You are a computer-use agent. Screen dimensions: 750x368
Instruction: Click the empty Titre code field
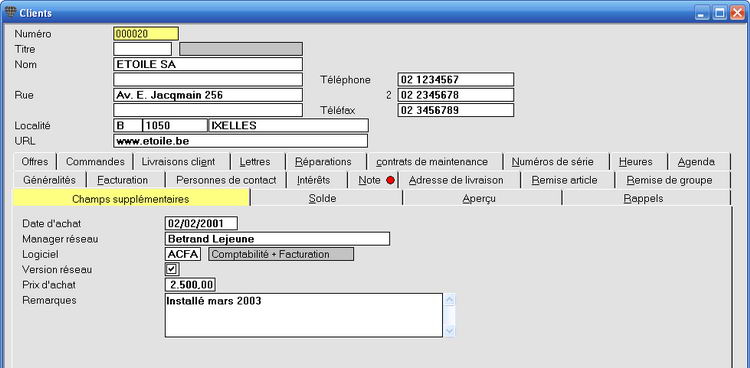(142, 49)
